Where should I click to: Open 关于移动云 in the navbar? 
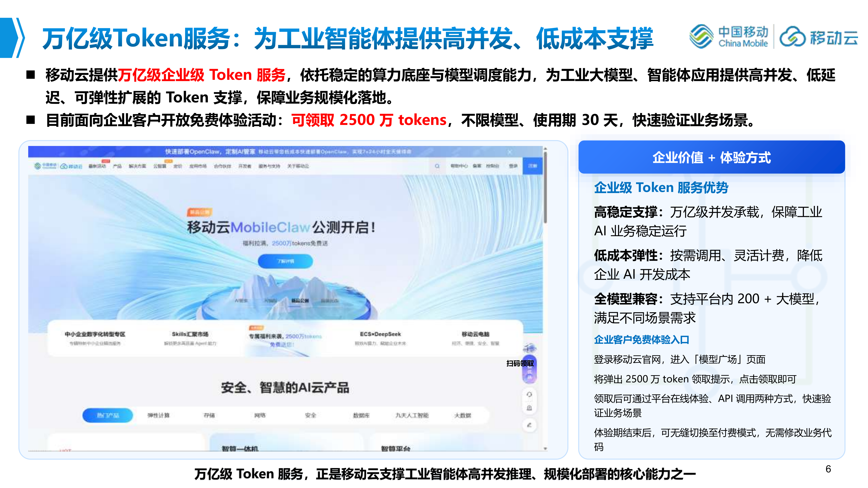click(298, 166)
